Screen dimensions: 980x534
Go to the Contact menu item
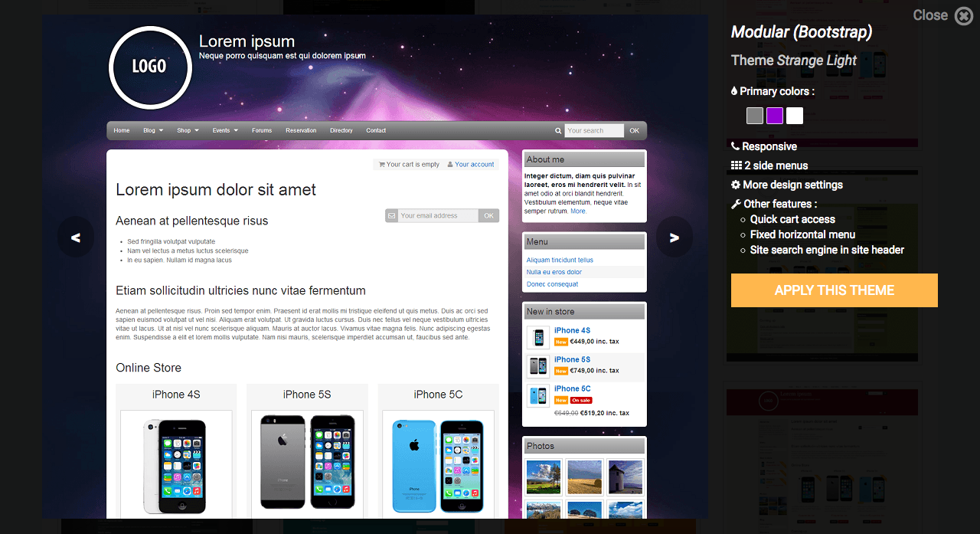click(376, 131)
